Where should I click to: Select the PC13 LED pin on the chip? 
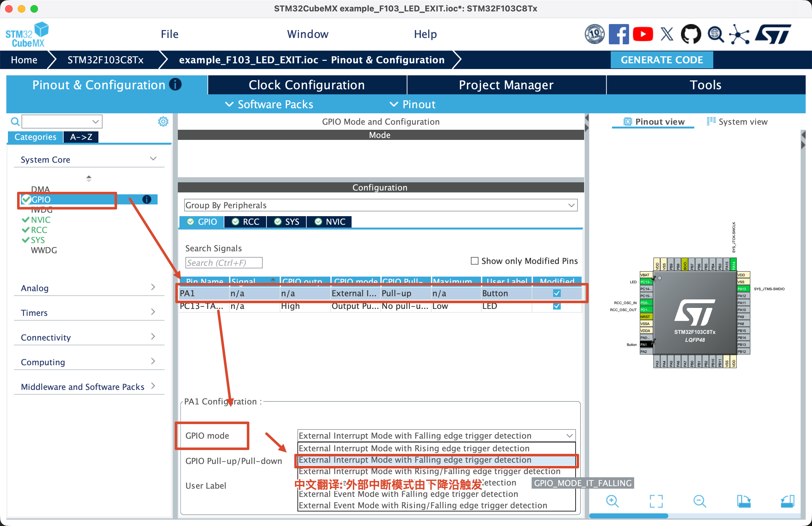[x=646, y=282]
